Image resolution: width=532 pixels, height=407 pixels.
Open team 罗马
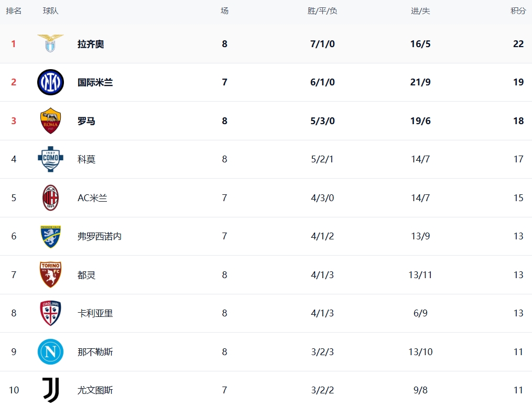click(86, 121)
